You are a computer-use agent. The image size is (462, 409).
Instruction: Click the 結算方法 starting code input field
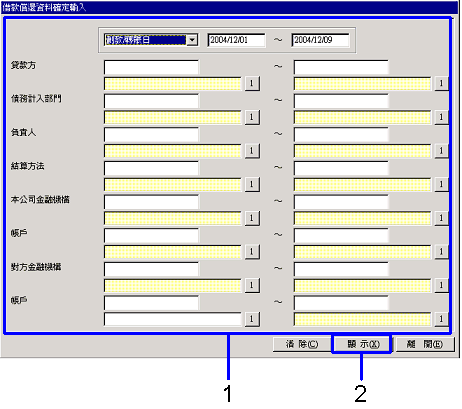click(151, 168)
